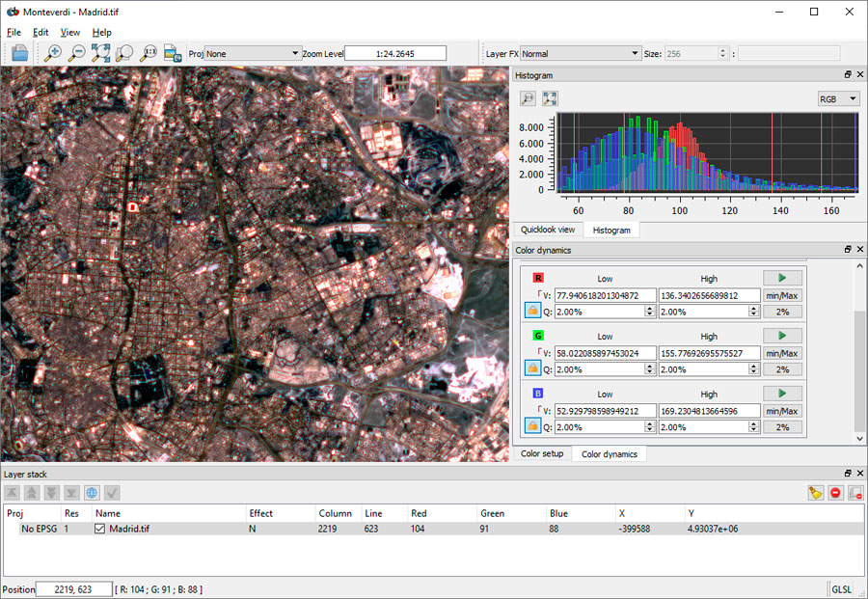Click green channel 2% button
The image size is (868, 599).
782,369
